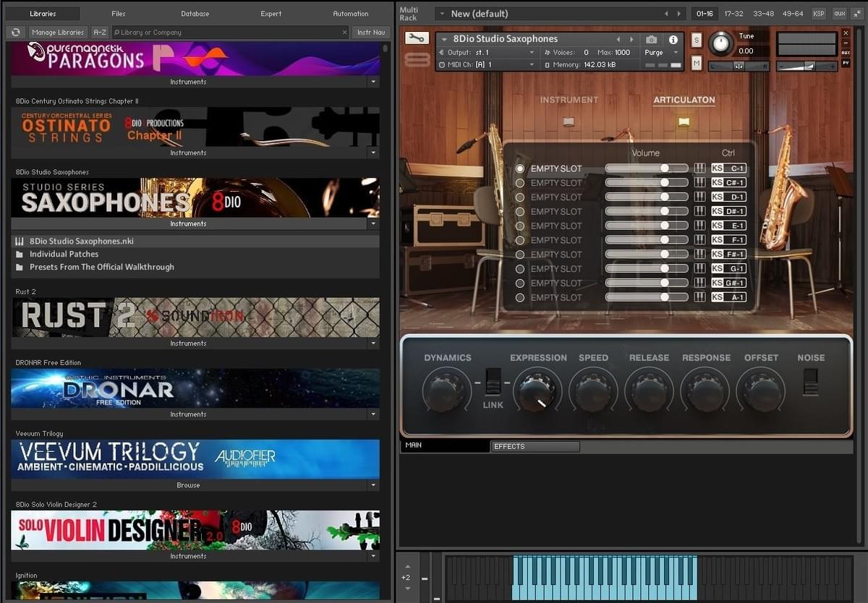Click the G-1 row piano keys icon

coord(699,268)
